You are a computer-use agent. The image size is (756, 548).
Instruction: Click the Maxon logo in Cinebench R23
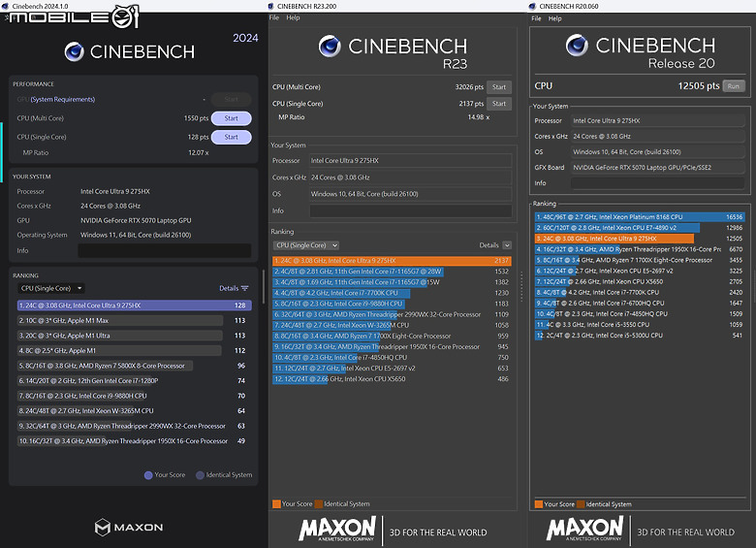[x=337, y=529]
